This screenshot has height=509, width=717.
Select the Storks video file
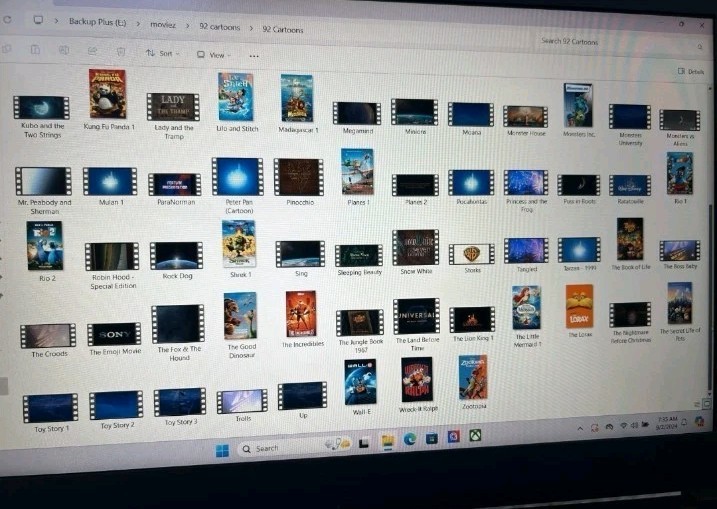click(x=471, y=254)
